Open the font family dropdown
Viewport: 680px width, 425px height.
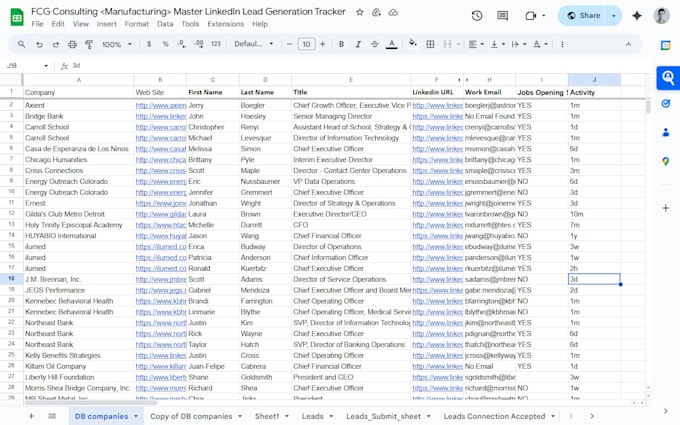(254, 44)
